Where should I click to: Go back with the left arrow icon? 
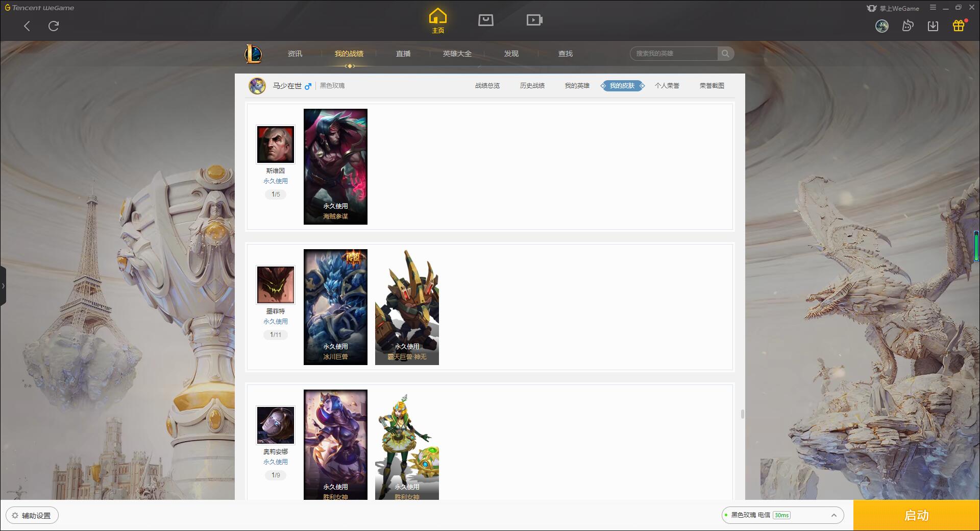tap(27, 26)
